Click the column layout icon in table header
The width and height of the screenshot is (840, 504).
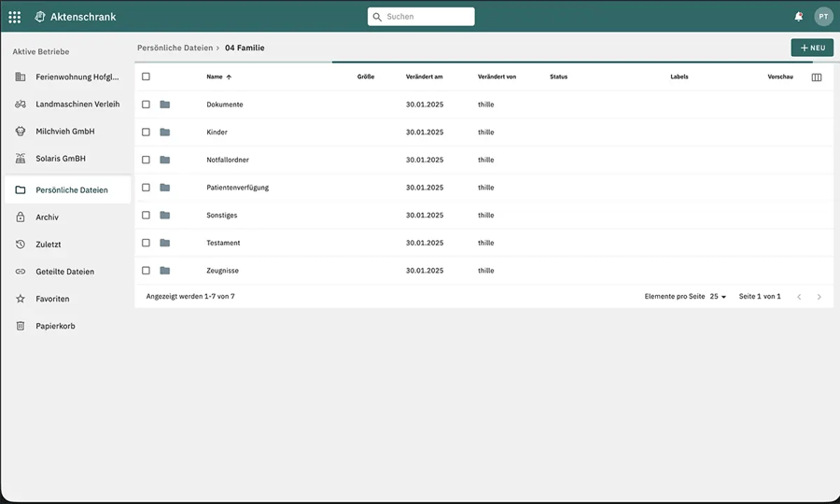click(817, 77)
